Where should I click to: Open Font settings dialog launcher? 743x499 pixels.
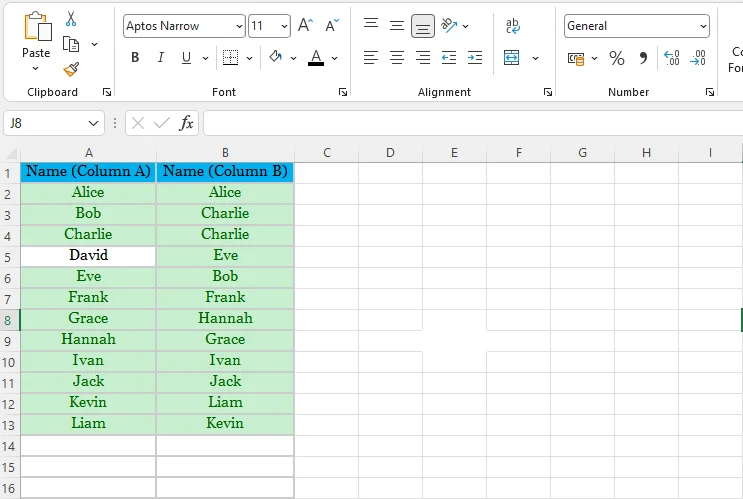tap(343, 92)
